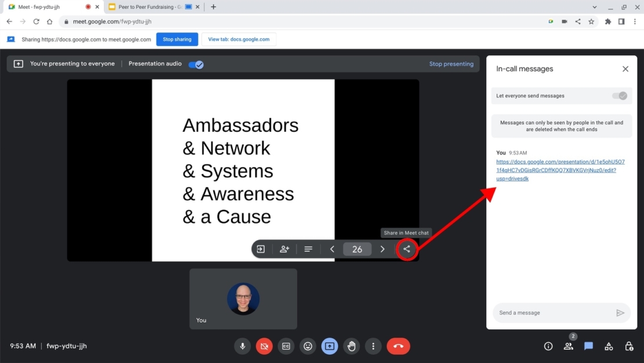Raise your hand in the meeting
644x363 pixels.
[351, 346]
